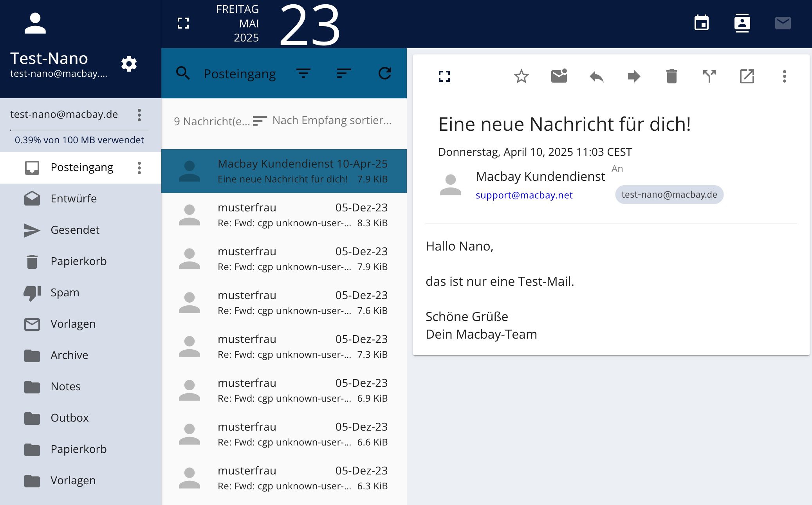This screenshot has width=812, height=505.
Task: Refresh the Posteingang message list
Action: coord(385,73)
